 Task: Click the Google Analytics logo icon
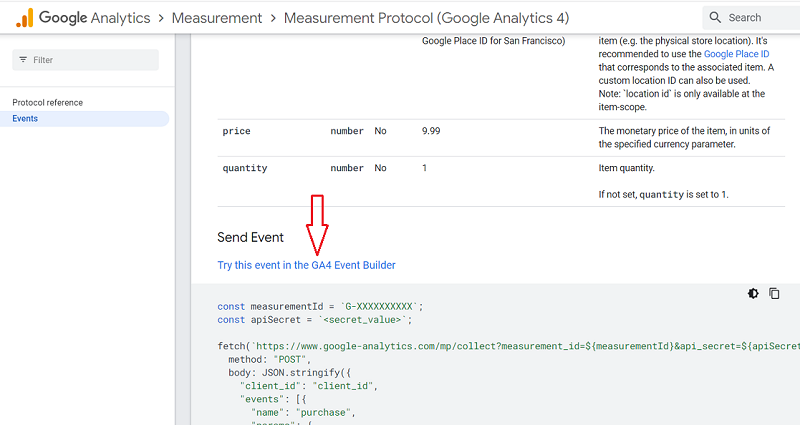click(x=24, y=18)
